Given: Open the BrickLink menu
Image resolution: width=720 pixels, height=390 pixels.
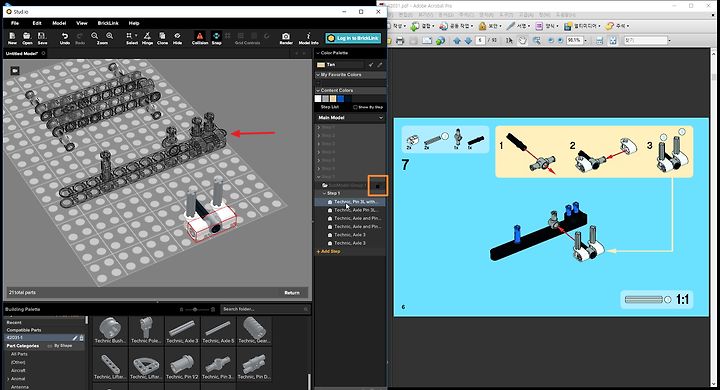Looking at the screenshot, I should pos(108,23).
